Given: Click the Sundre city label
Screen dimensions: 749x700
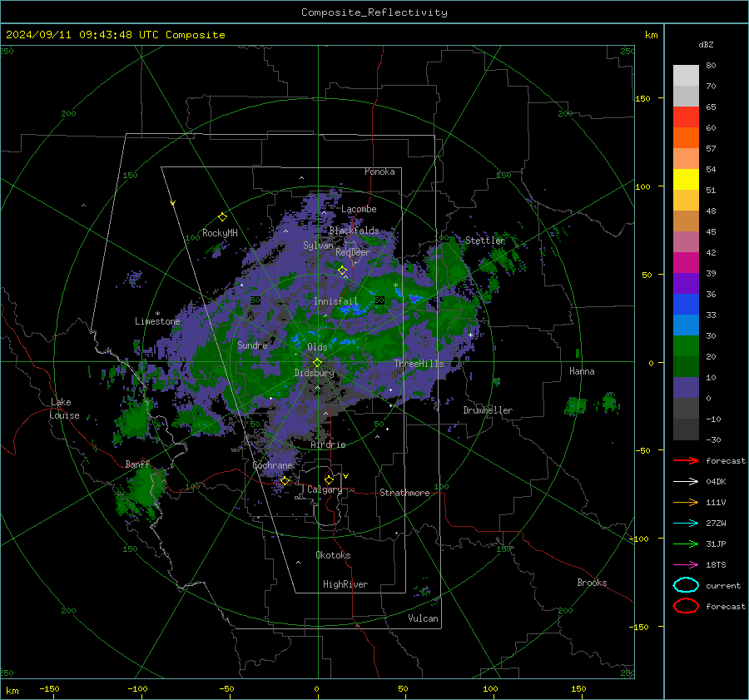Looking at the screenshot, I should [252, 345].
